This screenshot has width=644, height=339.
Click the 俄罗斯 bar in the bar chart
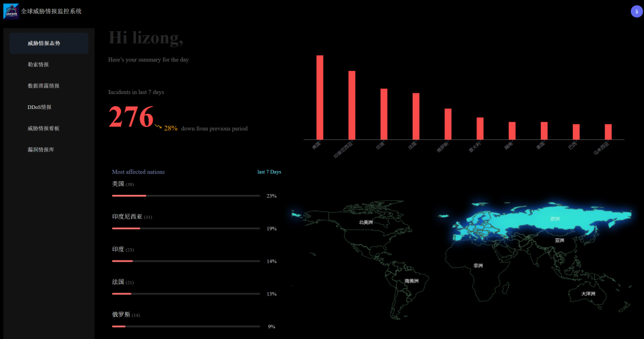(x=448, y=124)
